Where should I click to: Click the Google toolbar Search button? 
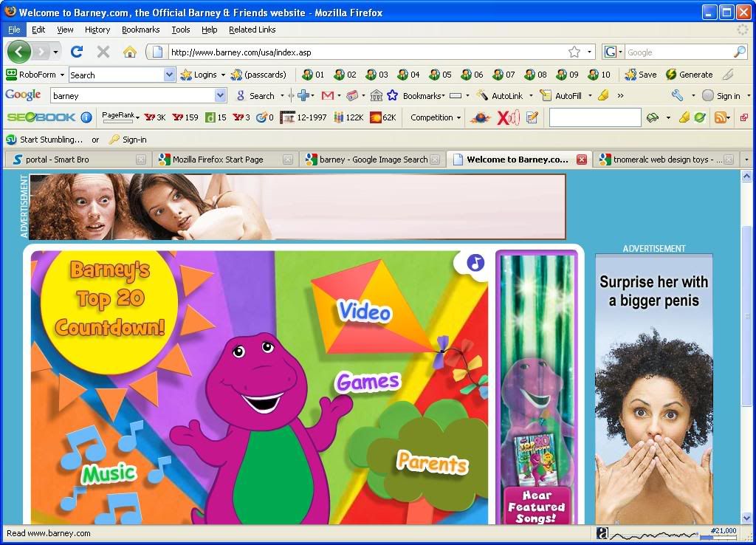point(255,96)
